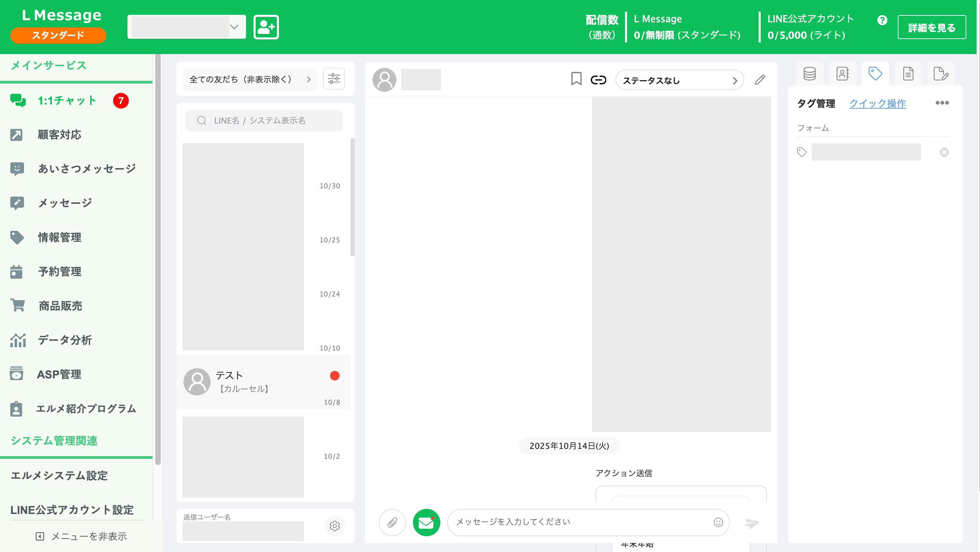The width and height of the screenshot is (980, 552).
Task: Click the アクション送信 label in chat
Action: pos(624,473)
